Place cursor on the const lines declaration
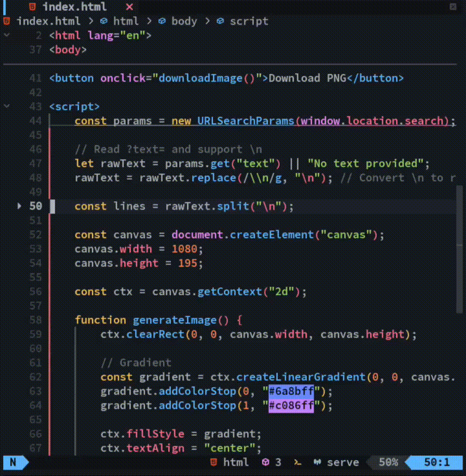Screen dimensions: 466x476 (184, 206)
